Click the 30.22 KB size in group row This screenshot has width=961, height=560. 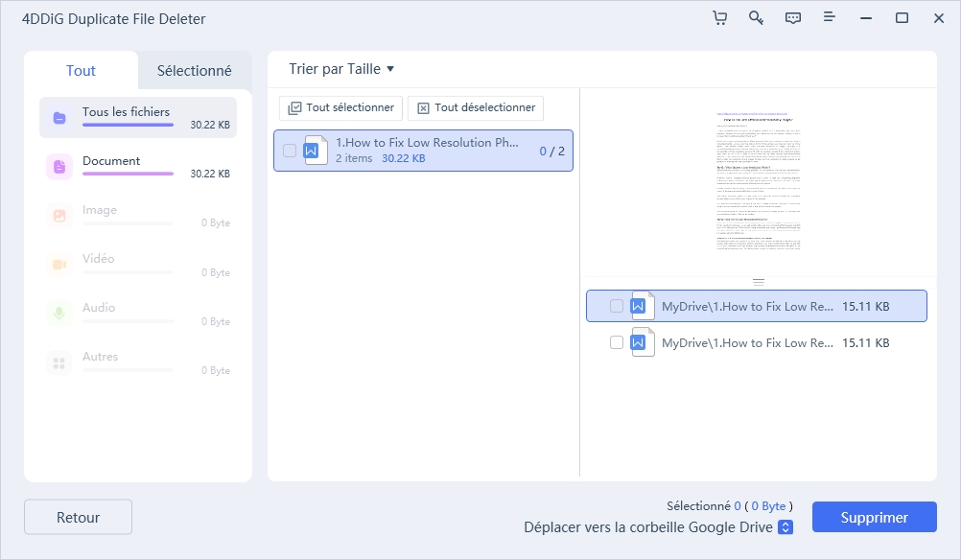point(403,158)
